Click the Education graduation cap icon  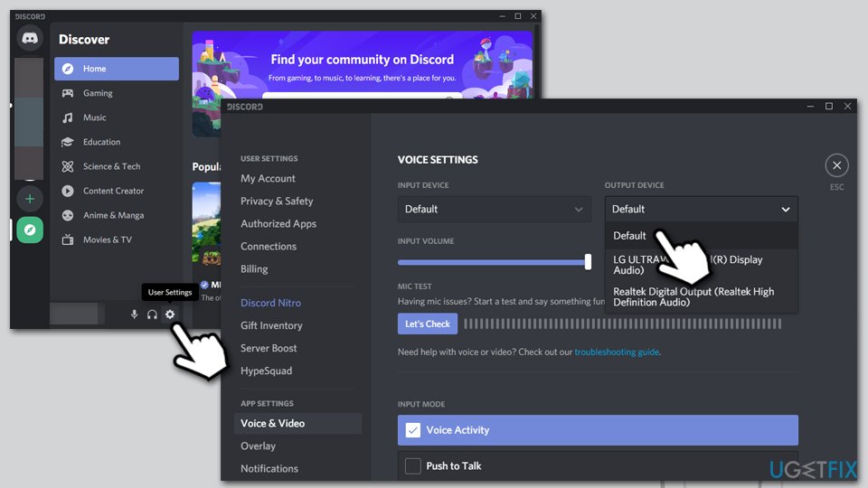[68, 142]
